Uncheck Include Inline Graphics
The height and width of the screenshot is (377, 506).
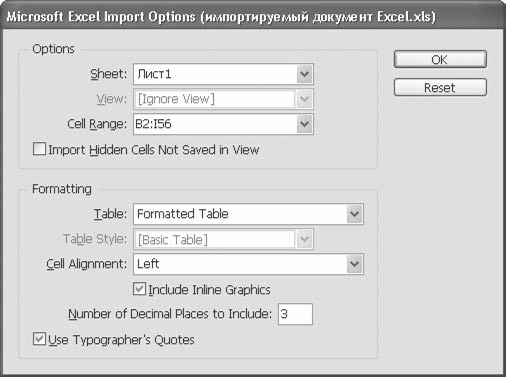[x=139, y=289]
